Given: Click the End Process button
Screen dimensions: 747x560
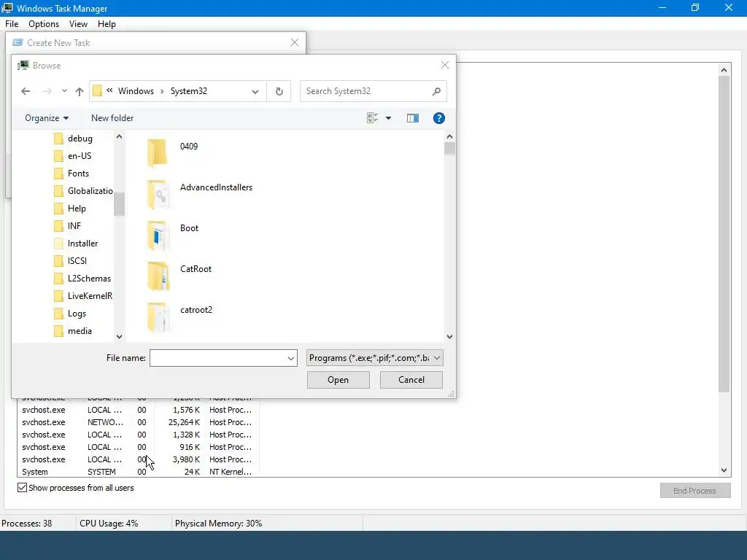Looking at the screenshot, I should click(x=695, y=491).
